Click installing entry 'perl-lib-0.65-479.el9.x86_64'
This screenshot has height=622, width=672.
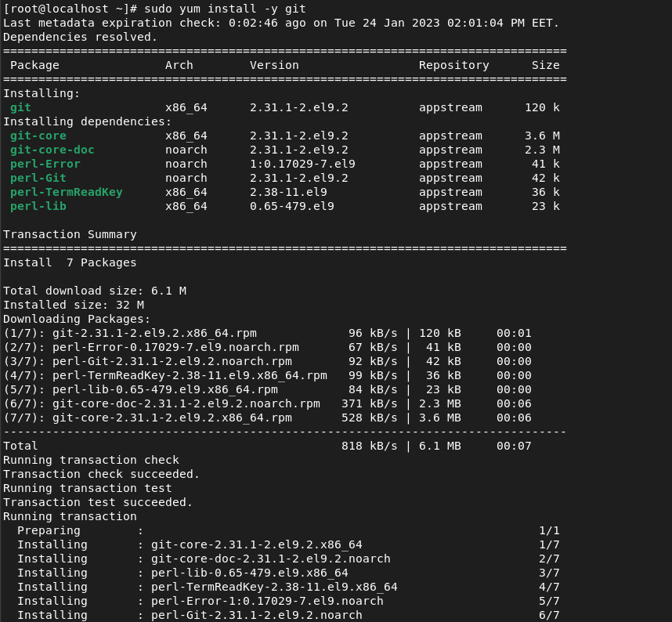point(249,573)
